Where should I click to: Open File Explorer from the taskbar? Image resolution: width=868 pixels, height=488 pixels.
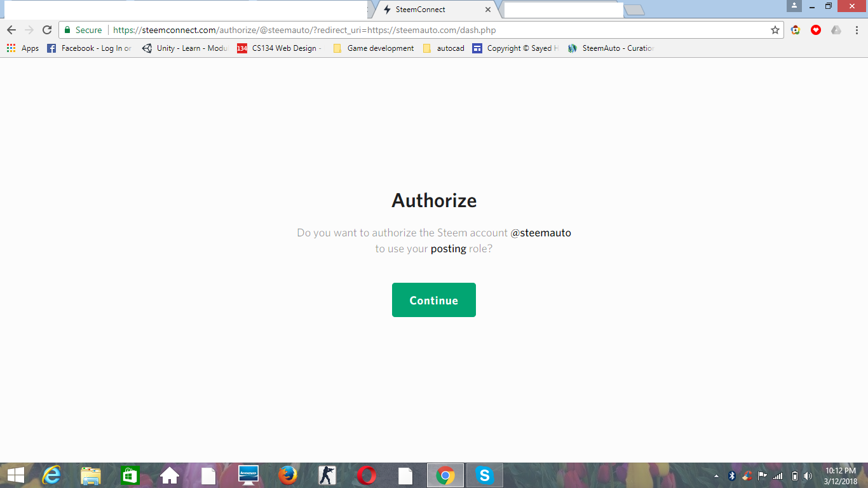point(91,475)
